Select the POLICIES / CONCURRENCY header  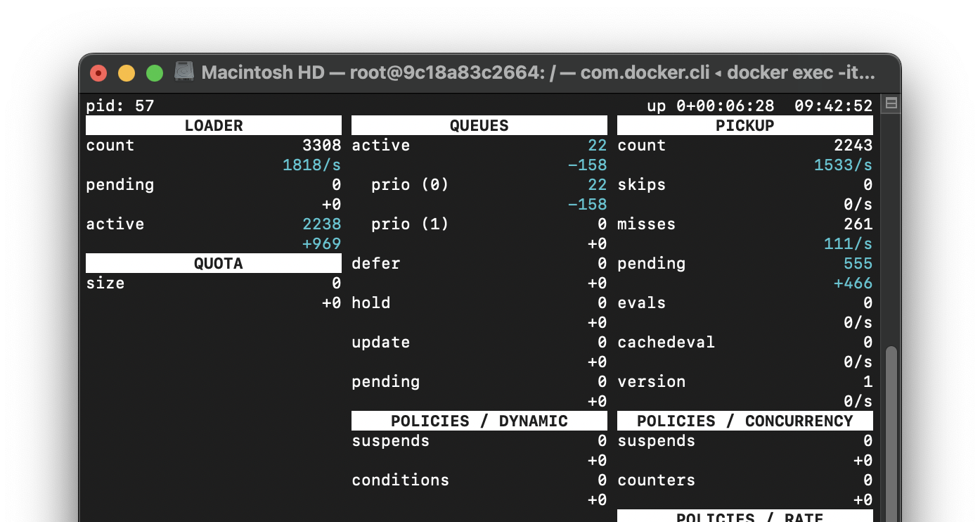point(744,421)
